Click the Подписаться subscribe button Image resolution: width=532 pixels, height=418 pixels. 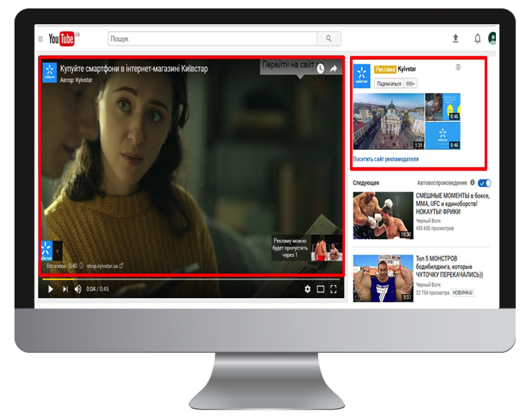[389, 84]
